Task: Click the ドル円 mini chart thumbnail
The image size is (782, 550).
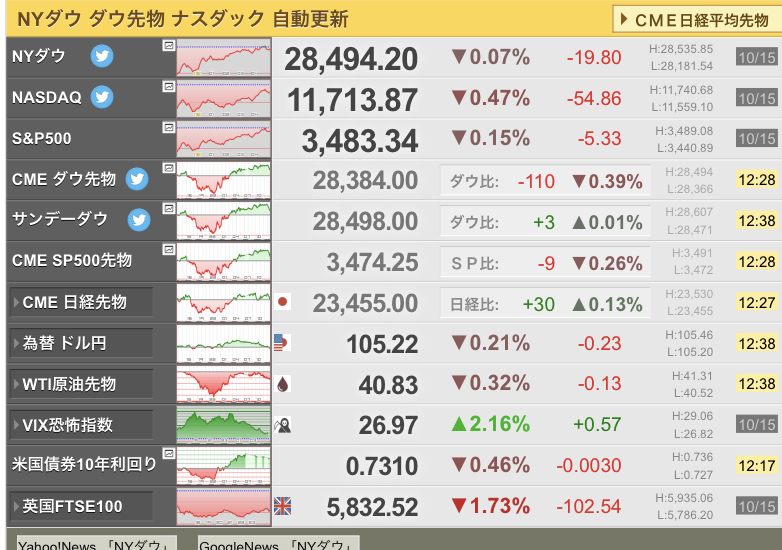Action: pyautogui.click(x=223, y=344)
